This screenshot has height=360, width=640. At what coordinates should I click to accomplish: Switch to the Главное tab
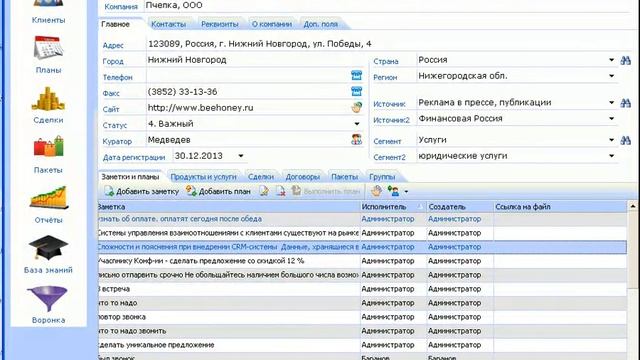click(116, 24)
